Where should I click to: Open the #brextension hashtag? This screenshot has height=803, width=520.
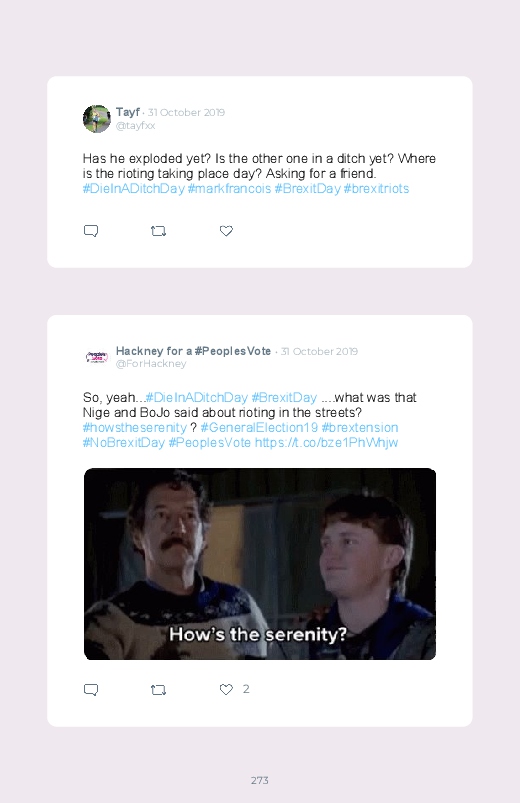[360, 428]
